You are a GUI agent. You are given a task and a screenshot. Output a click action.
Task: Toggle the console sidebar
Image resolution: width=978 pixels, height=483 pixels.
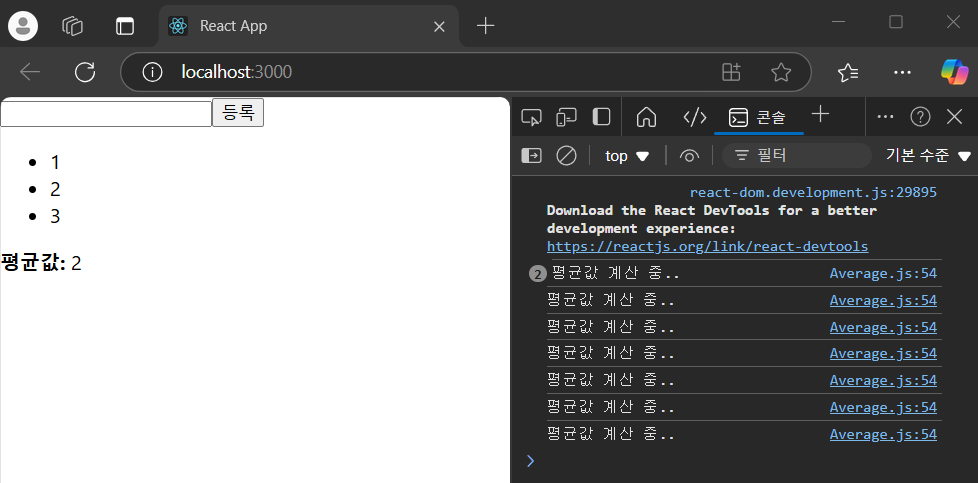(531, 155)
